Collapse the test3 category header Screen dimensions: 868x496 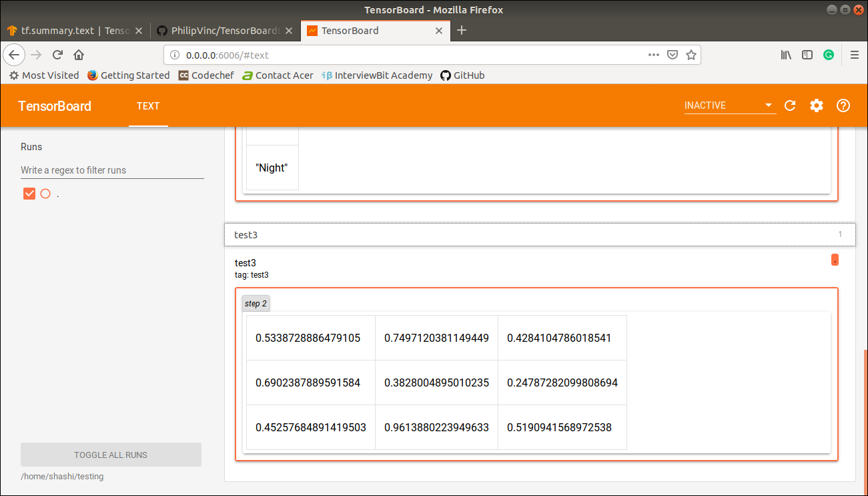click(x=540, y=234)
